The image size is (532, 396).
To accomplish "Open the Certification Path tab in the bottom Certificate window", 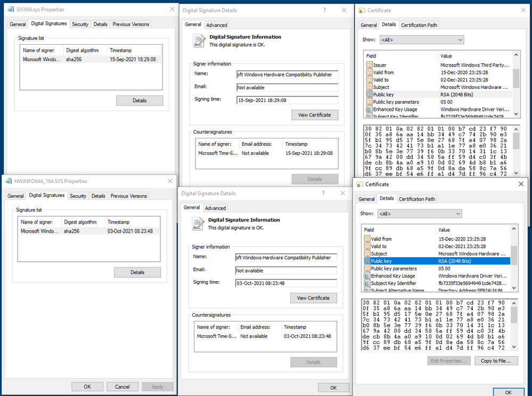I will [416, 199].
